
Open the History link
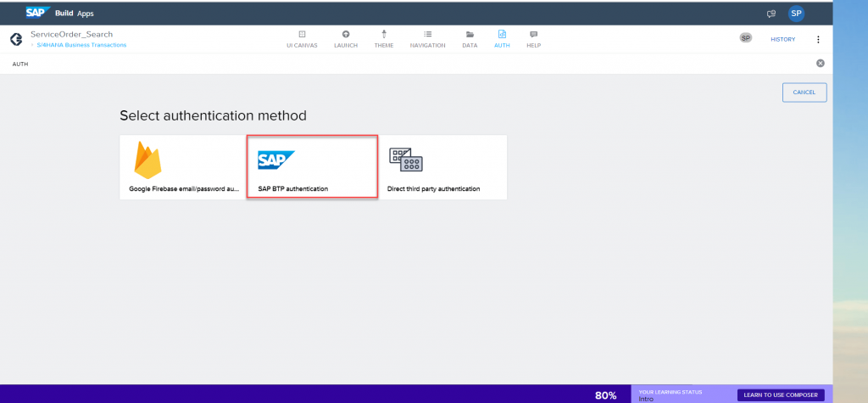(x=782, y=39)
